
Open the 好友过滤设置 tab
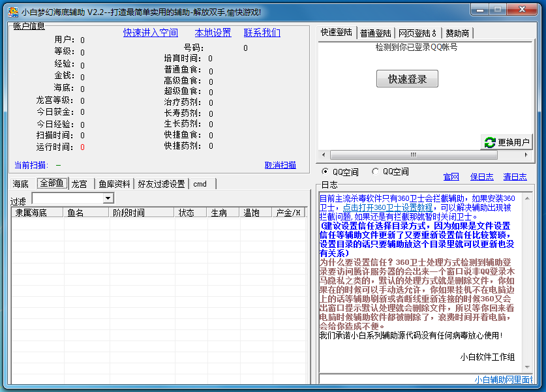pos(161,184)
